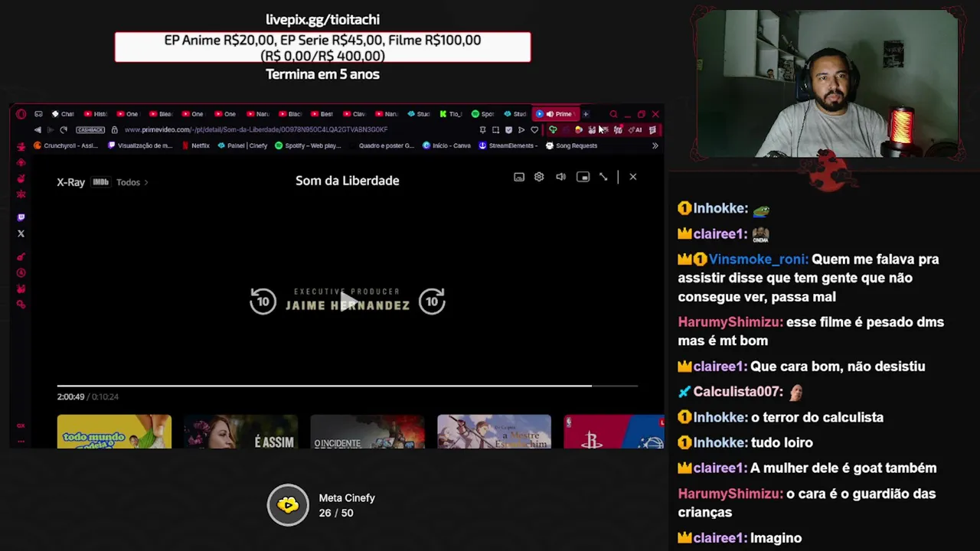Select the active Prime Video tab
980x551 pixels.
555,114
